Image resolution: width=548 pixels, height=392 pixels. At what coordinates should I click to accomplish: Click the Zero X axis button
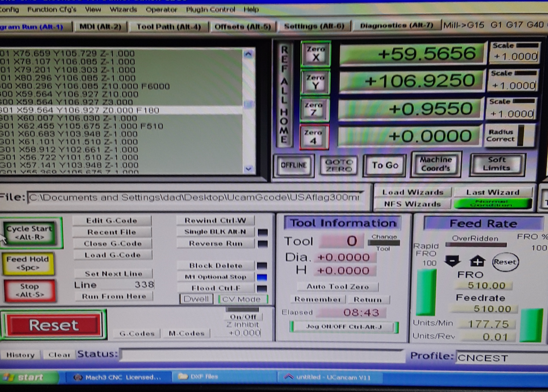(x=316, y=54)
